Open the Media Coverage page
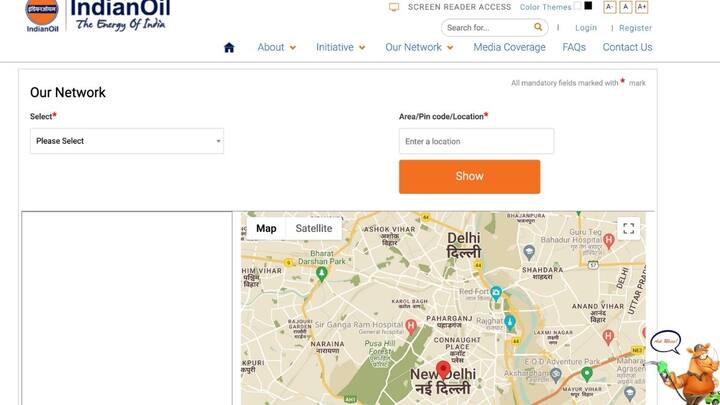 (x=509, y=47)
